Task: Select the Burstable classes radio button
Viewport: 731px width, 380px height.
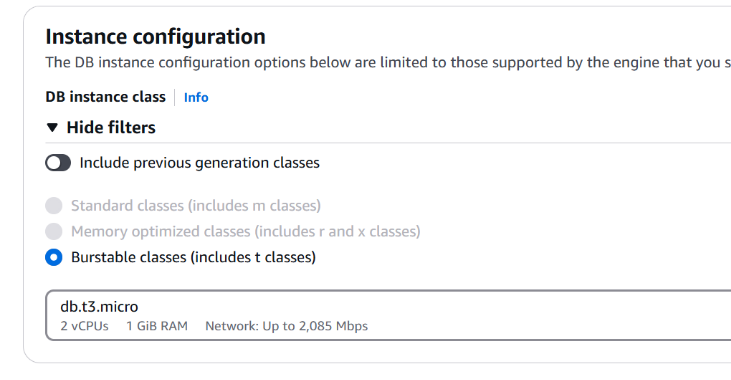Action: point(54,257)
